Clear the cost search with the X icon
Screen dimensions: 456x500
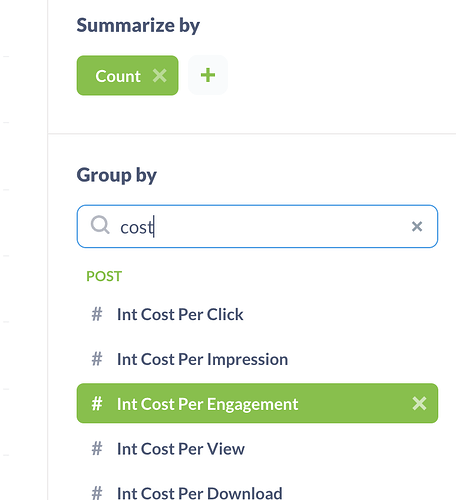[417, 227]
